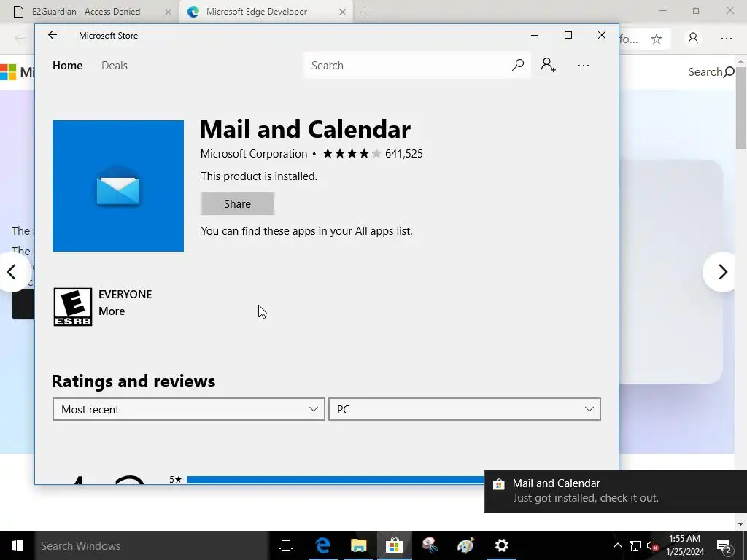The height and width of the screenshot is (560, 747).
Task: Click the Share button
Action: click(237, 204)
